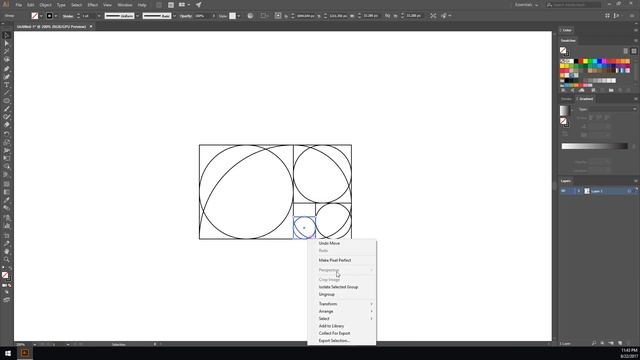Open the fill color dropdown in control bar
The image size is (640, 360).
41,16
